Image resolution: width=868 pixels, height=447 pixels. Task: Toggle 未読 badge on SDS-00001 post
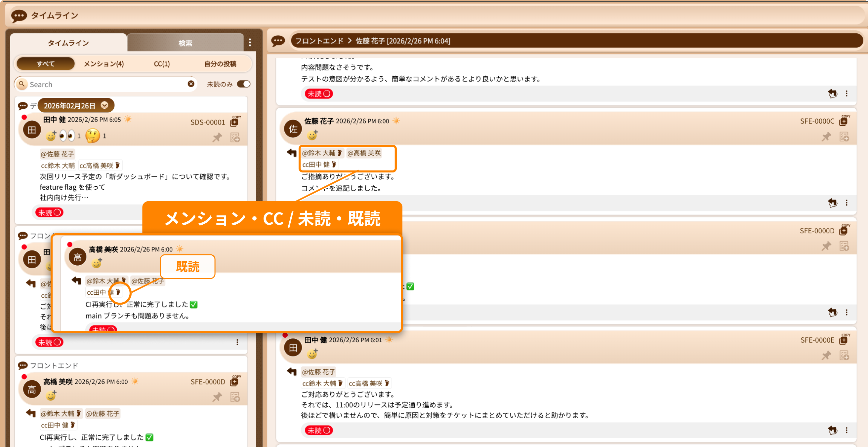tap(49, 212)
